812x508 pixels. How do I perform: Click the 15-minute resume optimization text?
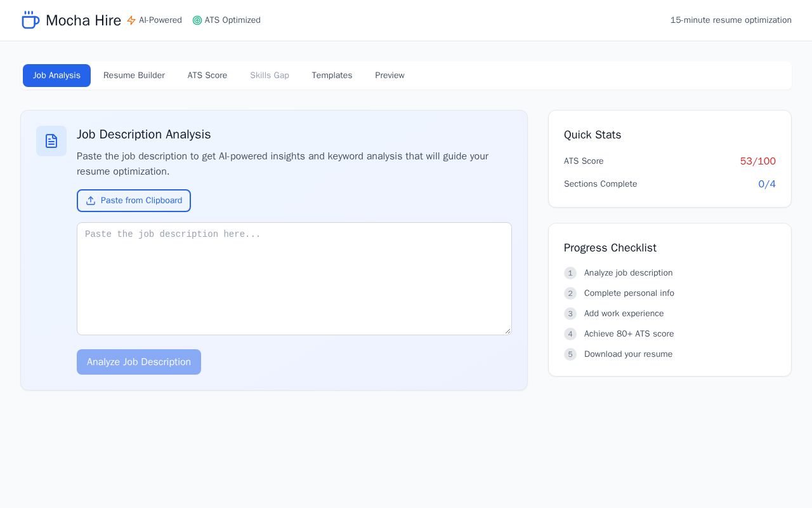click(x=731, y=20)
